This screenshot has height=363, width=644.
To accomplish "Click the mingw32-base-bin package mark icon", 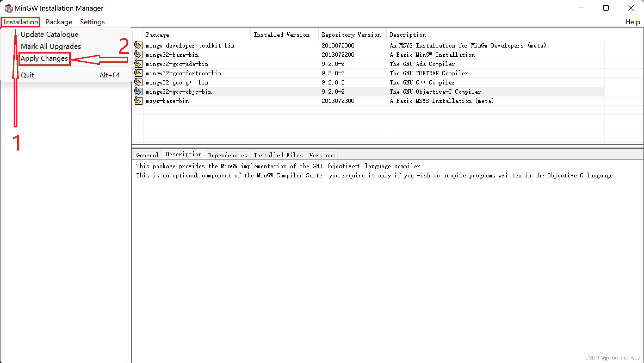I will (x=138, y=54).
